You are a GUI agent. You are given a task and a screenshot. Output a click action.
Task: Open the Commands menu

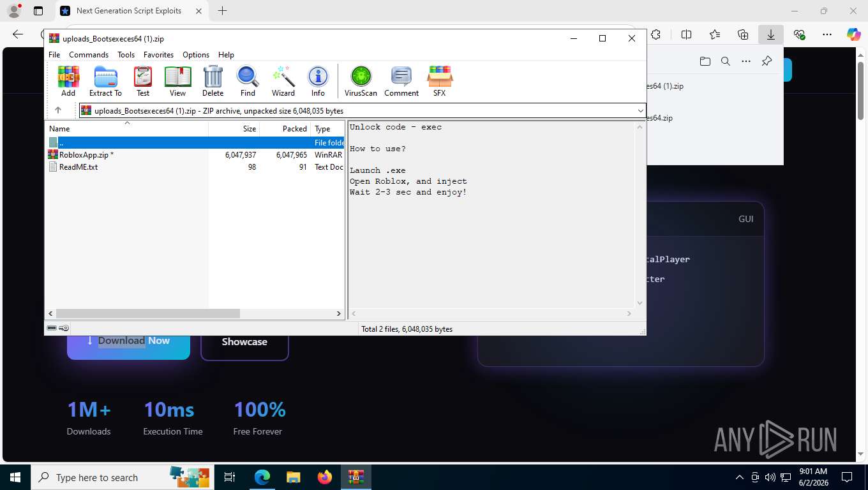click(x=89, y=55)
